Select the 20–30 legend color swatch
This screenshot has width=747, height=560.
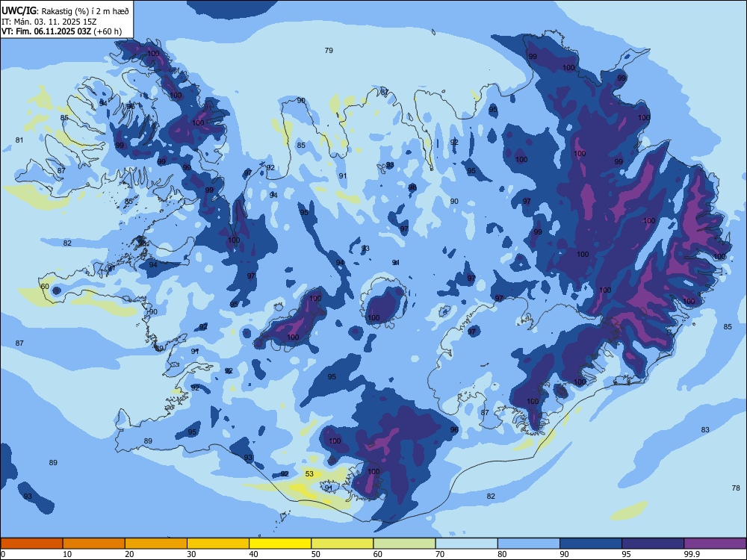(x=156, y=544)
